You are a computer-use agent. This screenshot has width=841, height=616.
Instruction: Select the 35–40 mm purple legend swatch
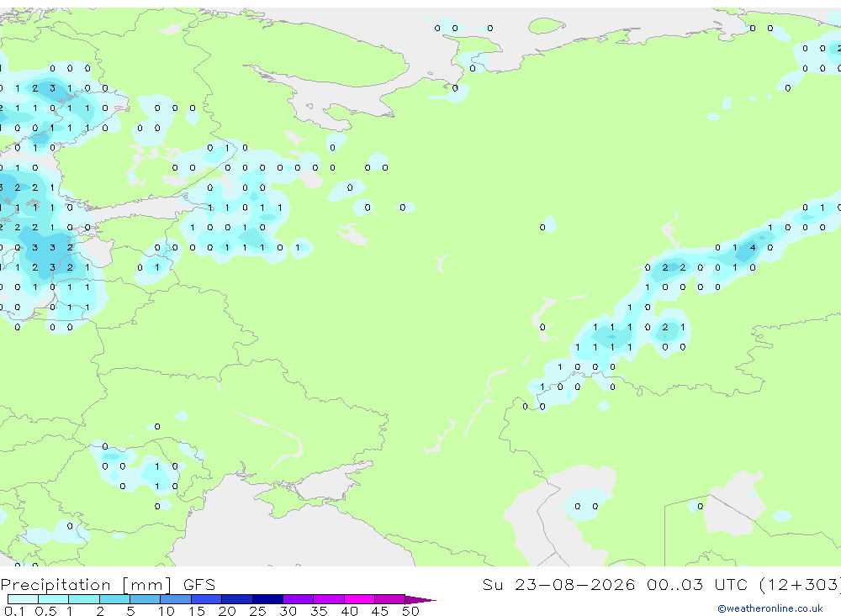329,599
